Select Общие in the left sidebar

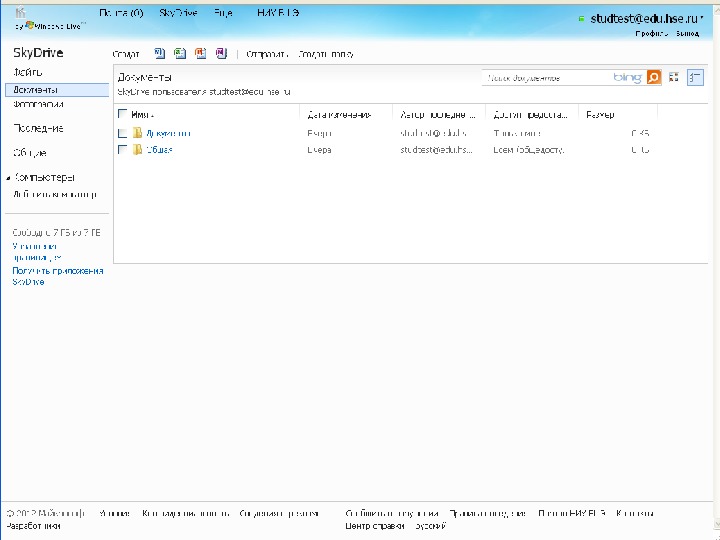click(x=29, y=153)
